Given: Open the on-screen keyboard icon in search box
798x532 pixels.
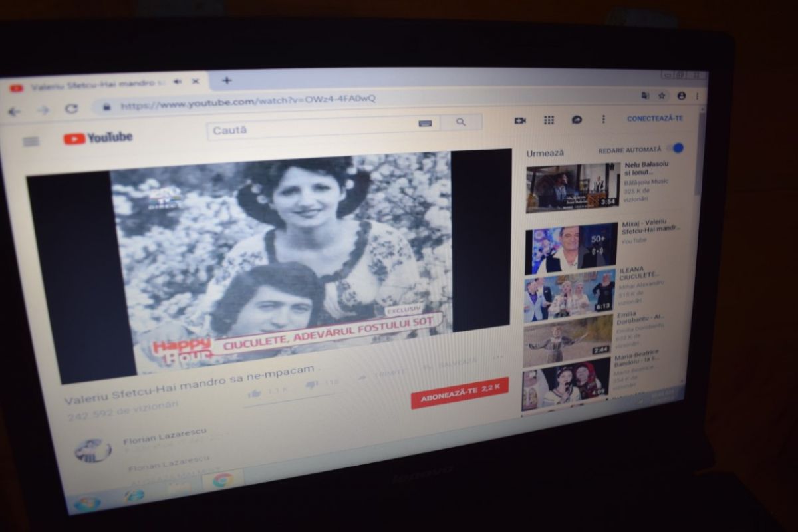Looking at the screenshot, I should click(426, 123).
